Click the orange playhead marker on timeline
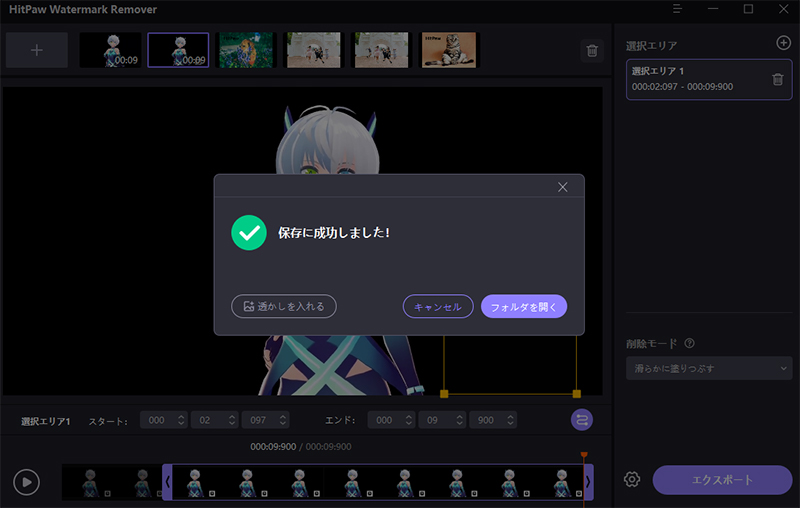Image resolution: width=800 pixels, height=508 pixels. click(x=584, y=454)
